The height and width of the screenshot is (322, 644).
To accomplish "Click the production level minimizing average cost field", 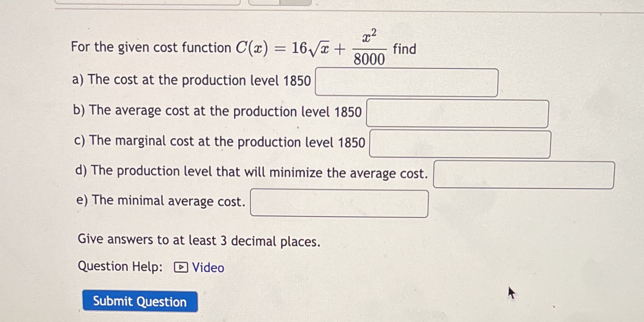I will [524, 175].
